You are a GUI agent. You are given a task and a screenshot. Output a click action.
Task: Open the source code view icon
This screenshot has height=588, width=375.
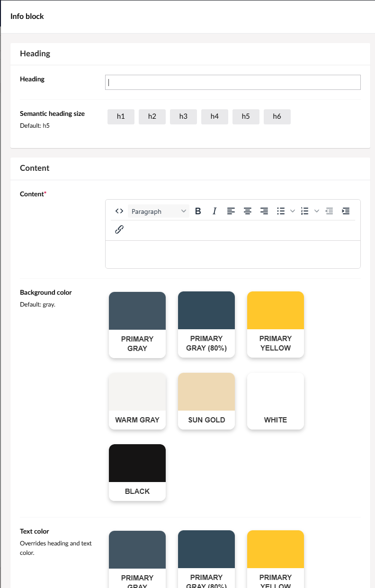pyautogui.click(x=119, y=211)
